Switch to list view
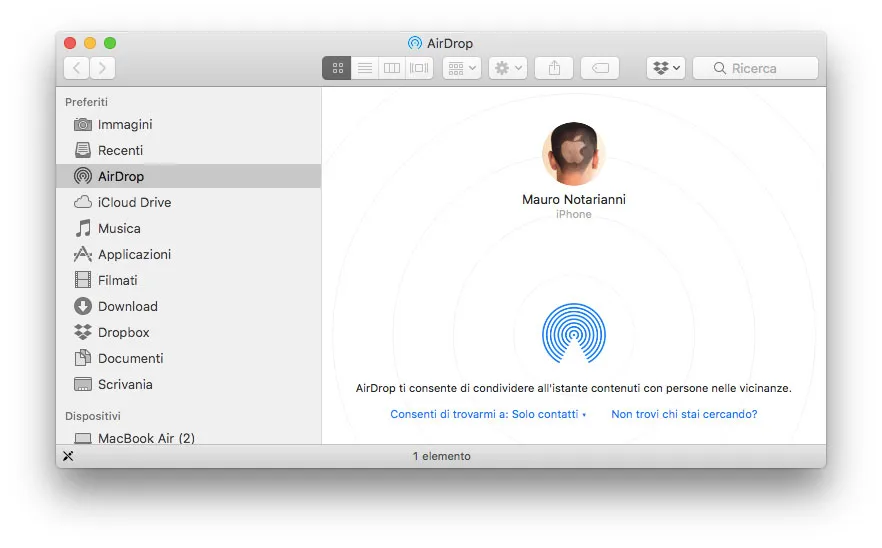Viewport: 882px width, 548px height. tap(364, 68)
